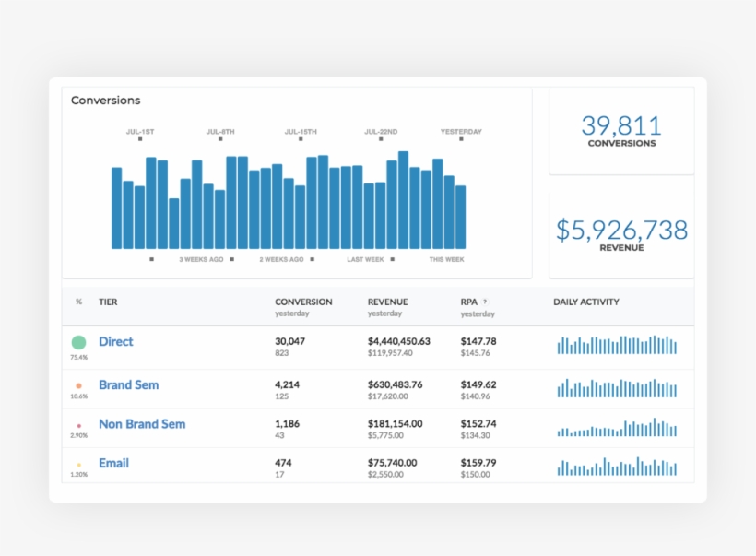Open the Email tier link

pyautogui.click(x=113, y=463)
